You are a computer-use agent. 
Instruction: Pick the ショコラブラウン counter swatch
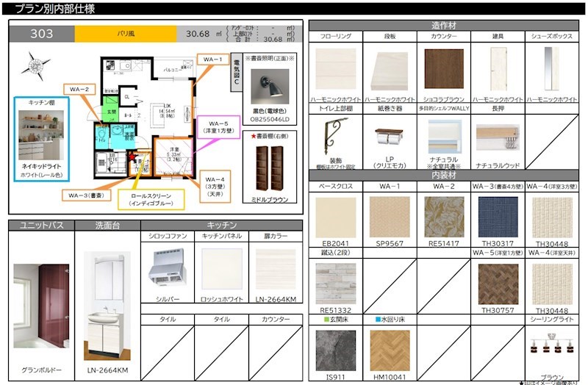pyautogui.click(x=444, y=69)
